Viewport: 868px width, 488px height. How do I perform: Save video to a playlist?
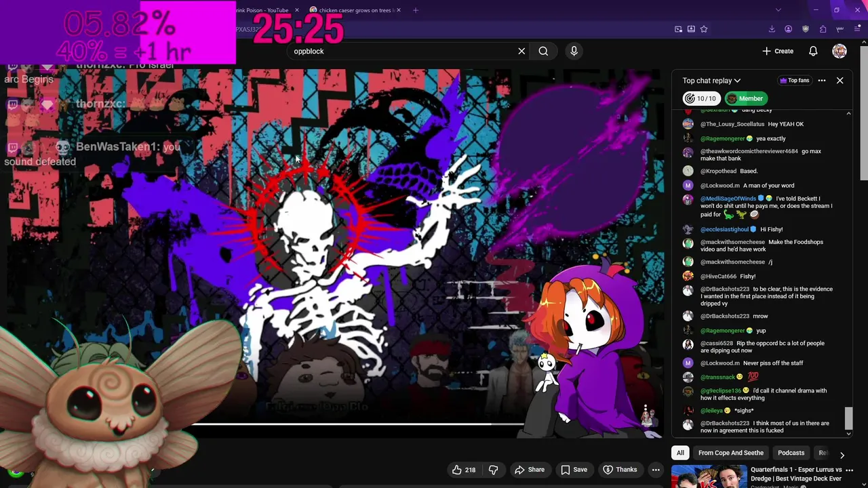coord(574,470)
